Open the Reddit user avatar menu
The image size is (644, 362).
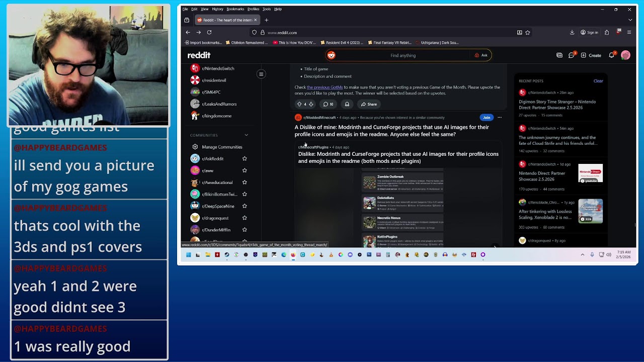pos(625,55)
